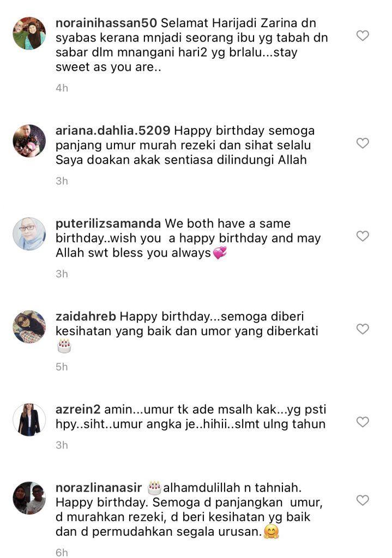Open the norainihassan50 username link
Viewport: 392px width, 558px height.
click(x=106, y=23)
